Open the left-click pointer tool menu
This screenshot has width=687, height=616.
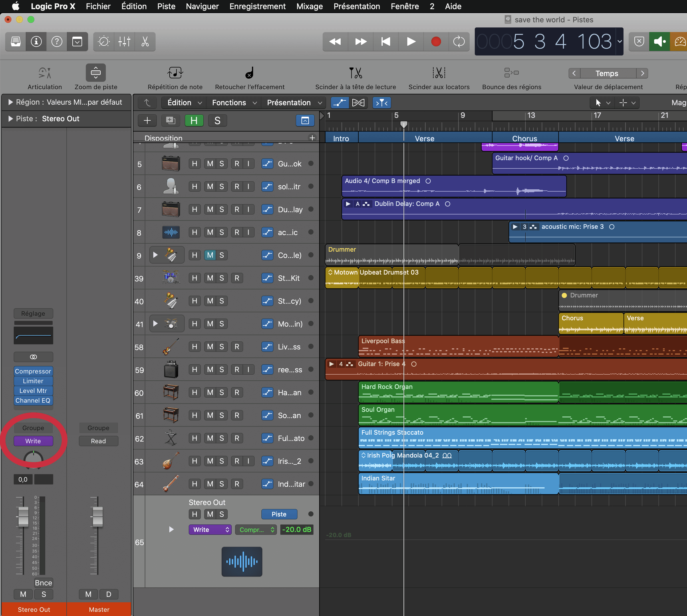[602, 103]
